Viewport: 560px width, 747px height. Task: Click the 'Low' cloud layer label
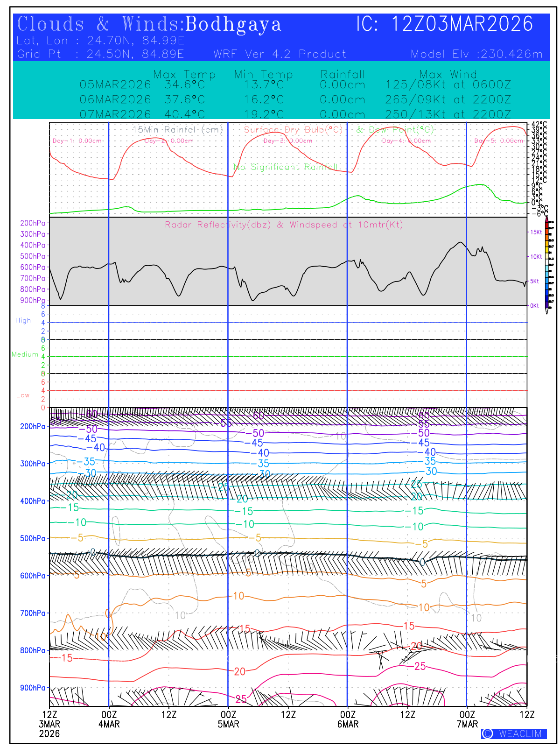pyautogui.click(x=23, y=395)
